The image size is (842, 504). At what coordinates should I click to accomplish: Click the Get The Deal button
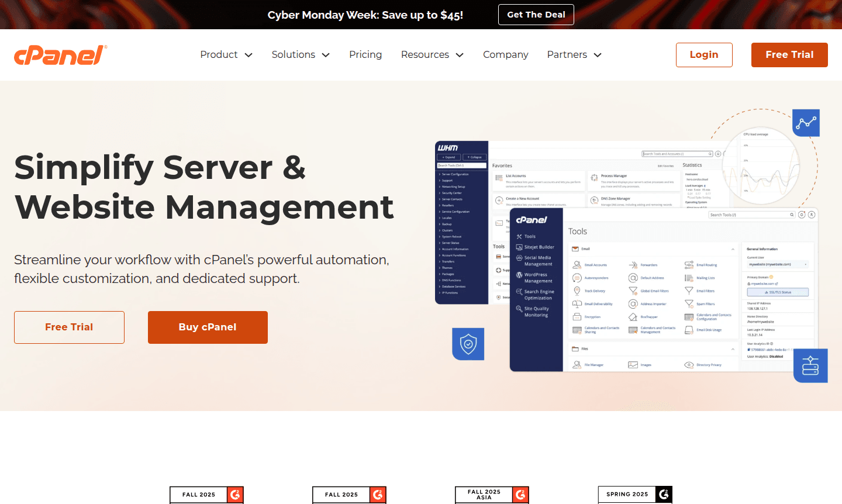click(536, 14)
